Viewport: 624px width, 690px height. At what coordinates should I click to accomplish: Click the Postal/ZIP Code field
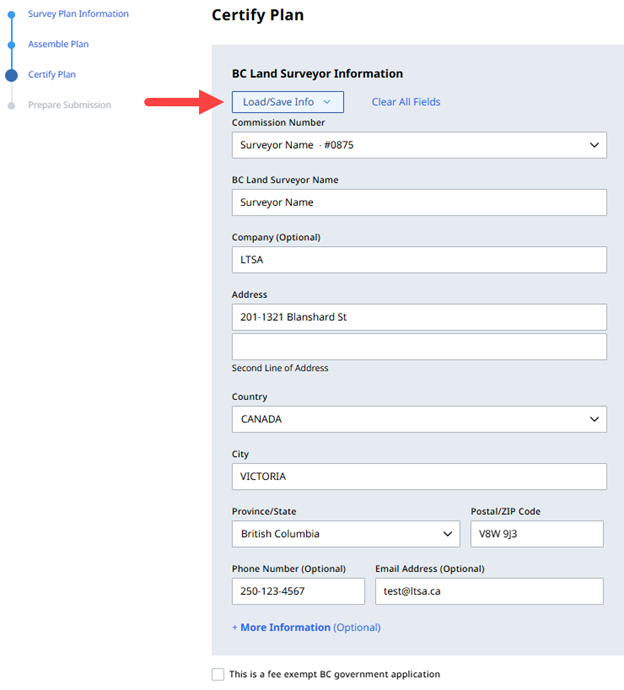tap(536, 534)
